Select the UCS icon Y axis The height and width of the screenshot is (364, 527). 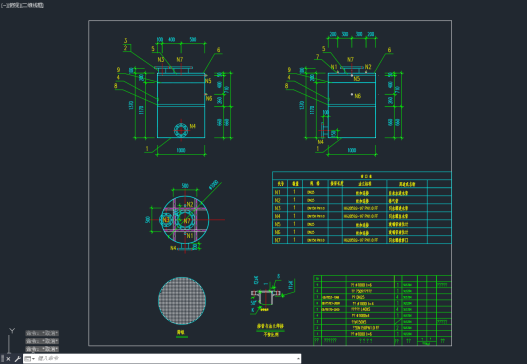click(x=12, y=331)
